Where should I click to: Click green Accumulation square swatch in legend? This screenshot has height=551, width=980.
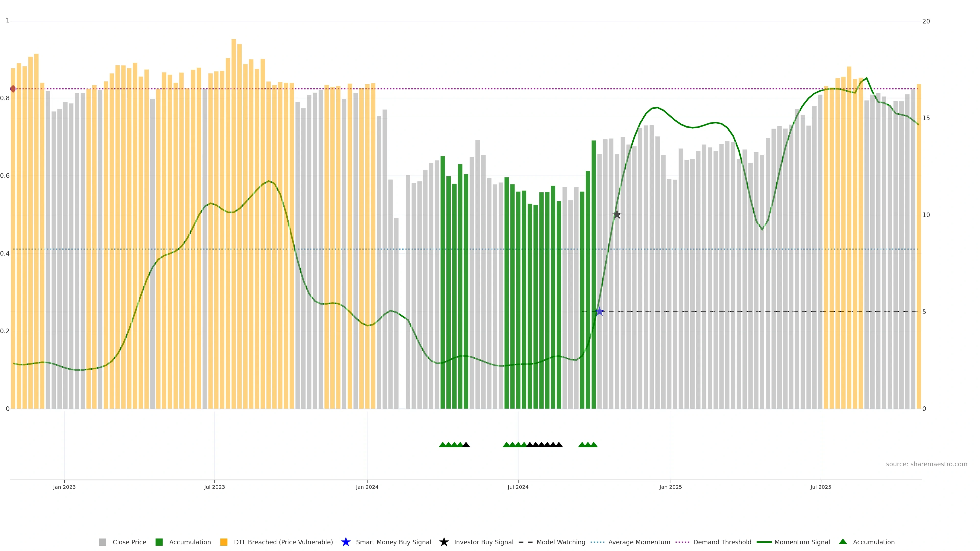point(159,542)
